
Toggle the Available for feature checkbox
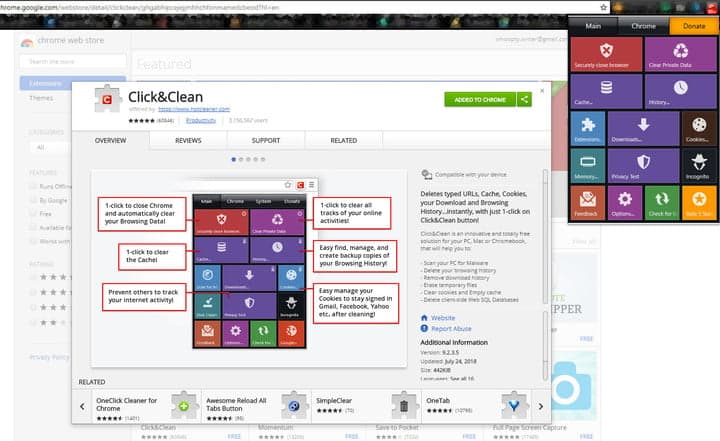coord(33,227)
